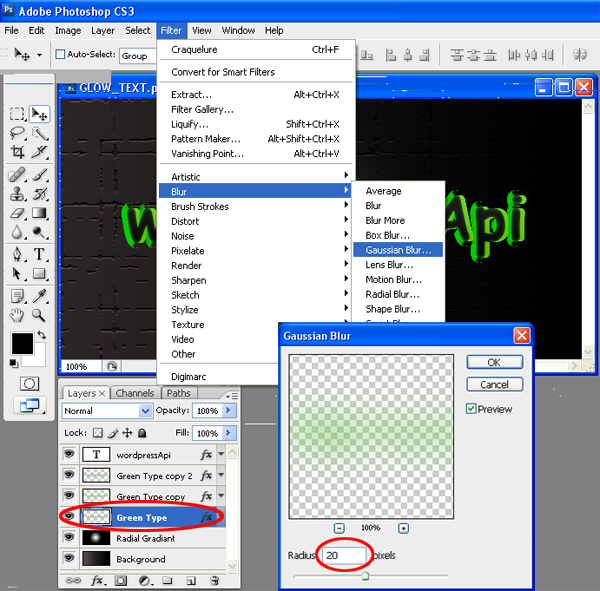
Task: Select the Clone Stamp tool
Action: pyautogui.click(x=17, y=194)
